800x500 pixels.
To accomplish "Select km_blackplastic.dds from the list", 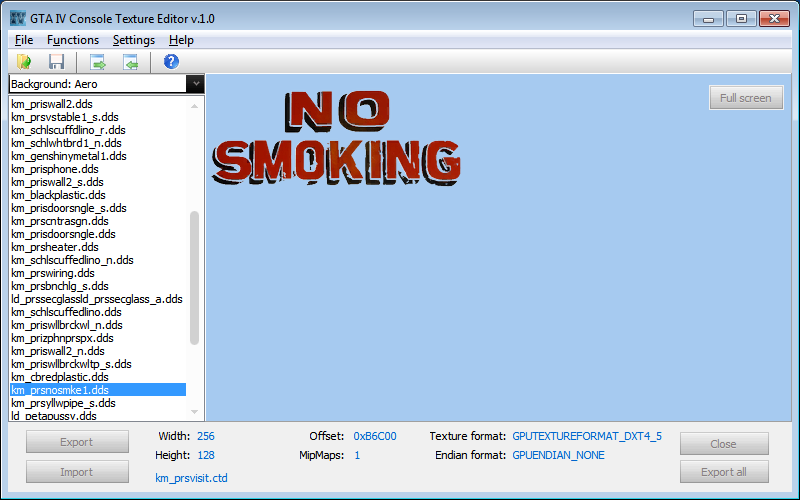I will pyautogui.click(x=60, y=195).
